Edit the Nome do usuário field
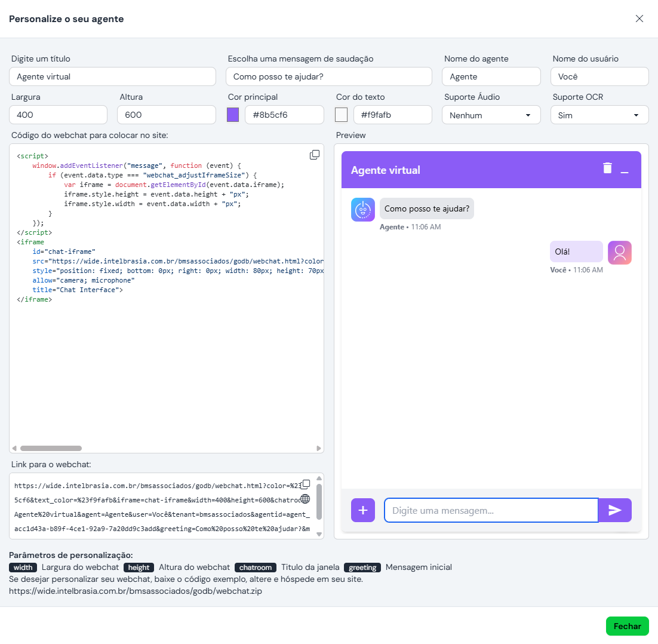The height and width of the screenshot is (644, 658). (x=599, y=76)
